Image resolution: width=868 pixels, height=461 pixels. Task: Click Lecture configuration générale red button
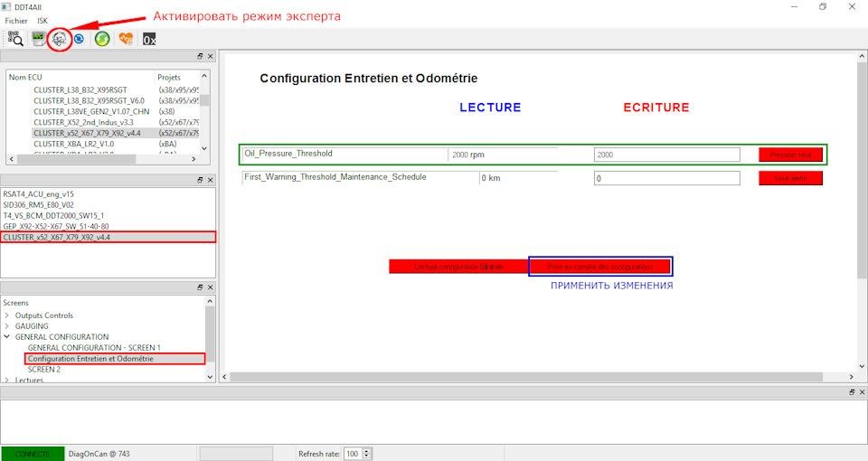pos(459,267)
